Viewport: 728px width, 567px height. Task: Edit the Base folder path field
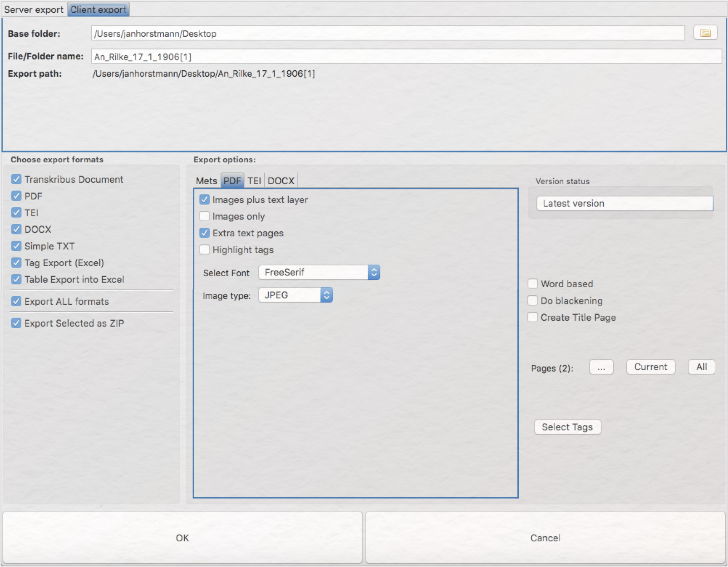(388, 33)
